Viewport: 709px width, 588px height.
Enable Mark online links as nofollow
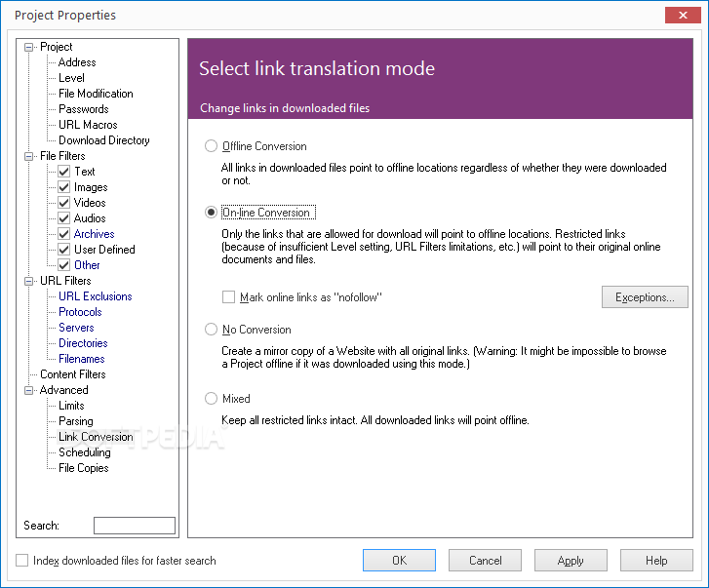click(x=229, y=296)
